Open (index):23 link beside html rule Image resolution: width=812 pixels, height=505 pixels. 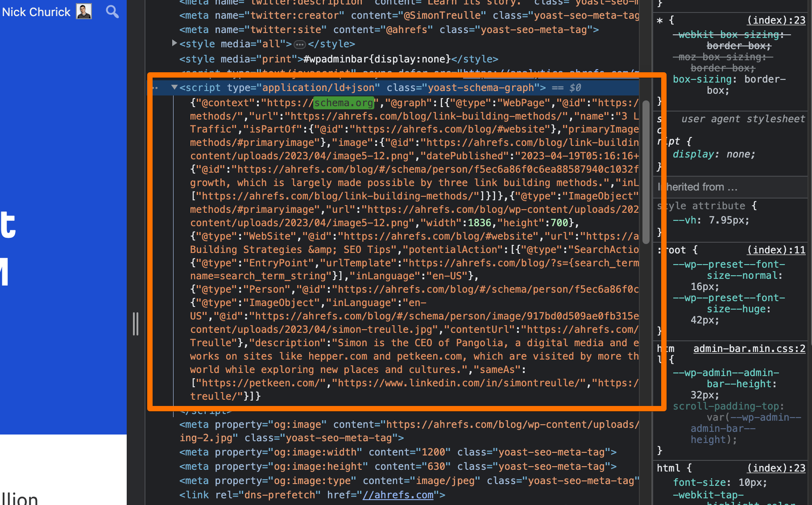pyautogui.click(x=776, y=468)
